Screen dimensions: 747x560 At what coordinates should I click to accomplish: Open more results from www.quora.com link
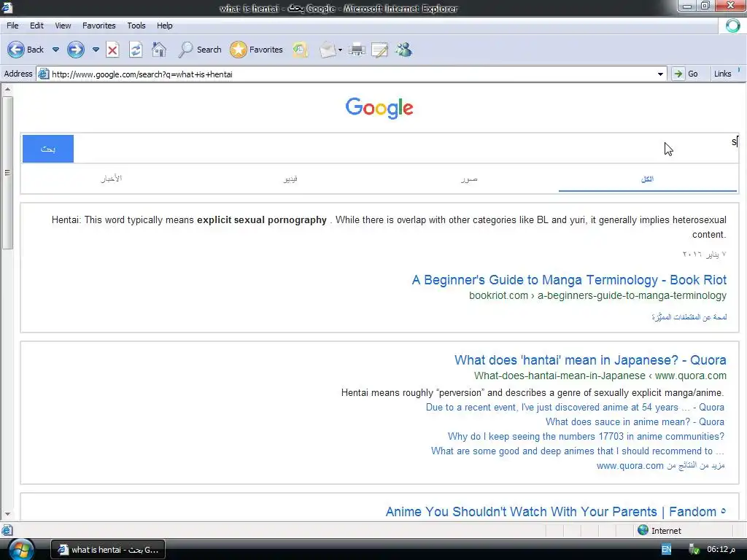click(x=660, y=466)
